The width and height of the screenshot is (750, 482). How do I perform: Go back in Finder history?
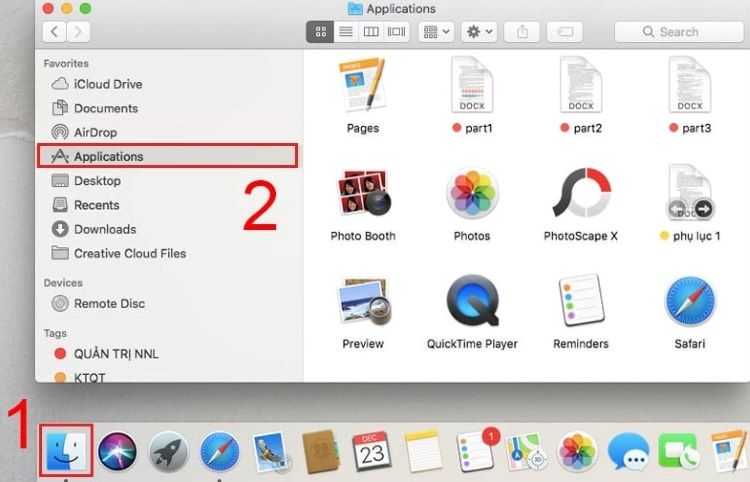tap(55, 32)
